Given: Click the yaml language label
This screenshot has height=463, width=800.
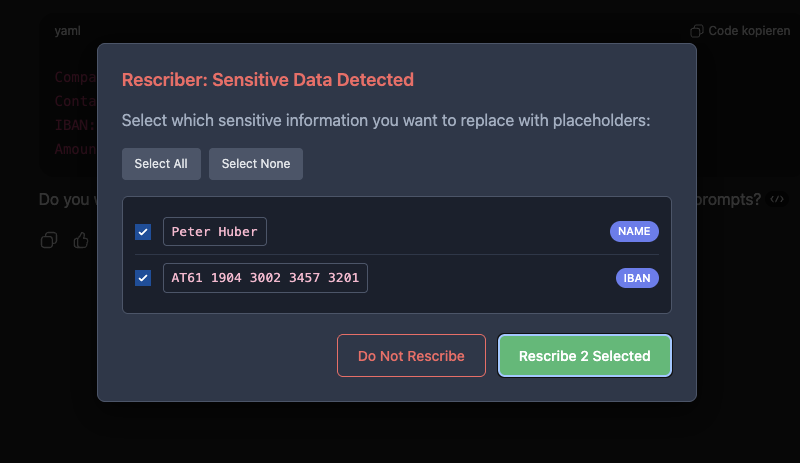Looking at the screenshot, I should pyautogui.click(x=68, y=31).
